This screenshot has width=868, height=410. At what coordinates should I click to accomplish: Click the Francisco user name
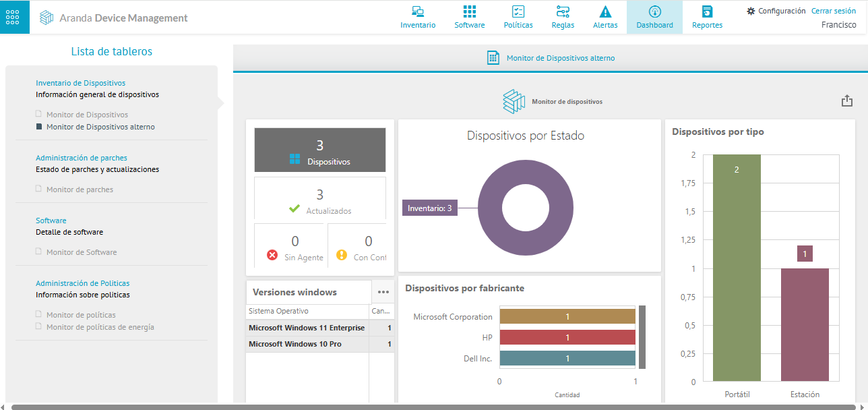click(x=839, y=25)
